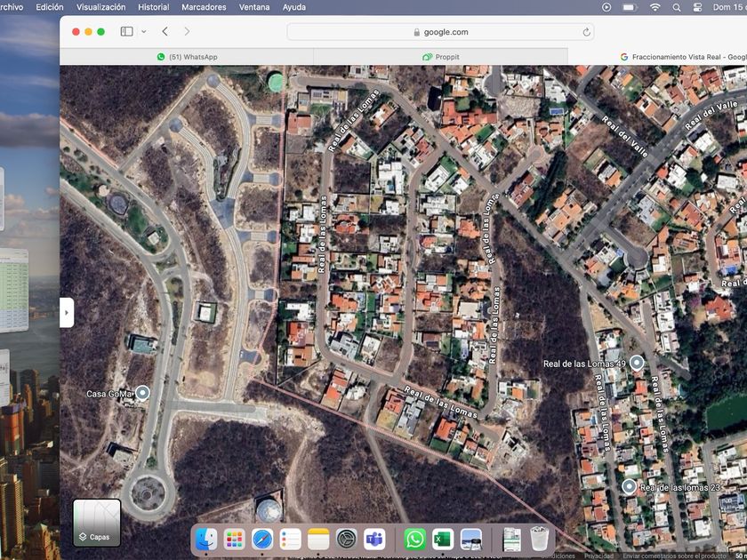747x560 pixels.
Task: Reload the google.com page
Action: pos(586,32)
